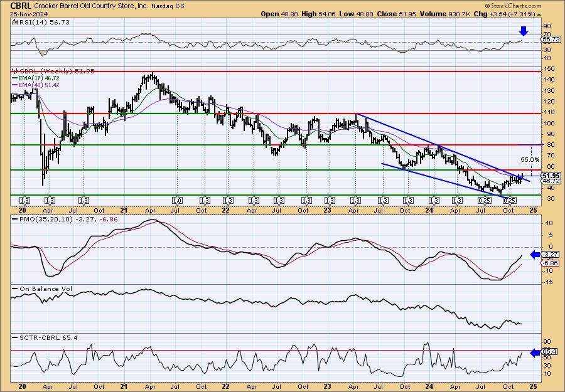Click the Low 48.80 value
The image size is (565, 392).
tap(357, 14)
